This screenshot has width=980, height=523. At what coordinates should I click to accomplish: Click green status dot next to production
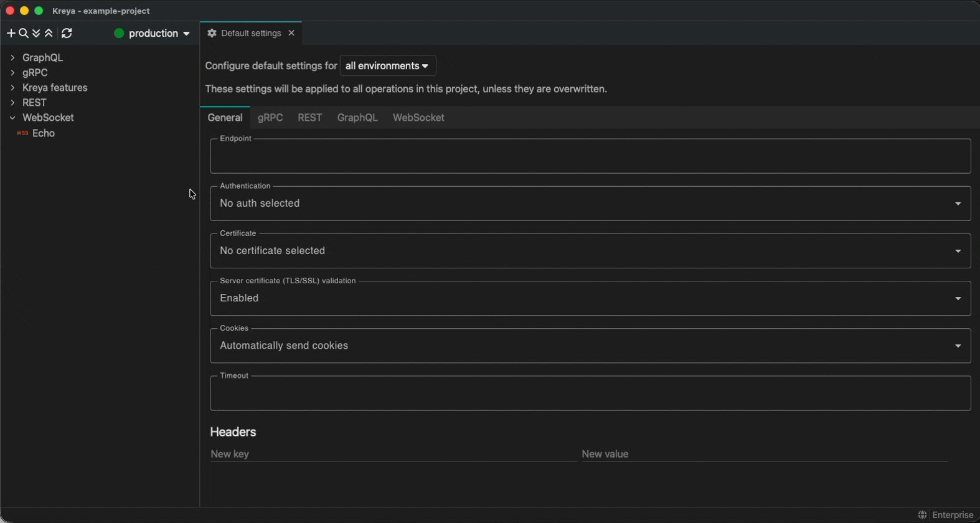click(x=119, y=33)
